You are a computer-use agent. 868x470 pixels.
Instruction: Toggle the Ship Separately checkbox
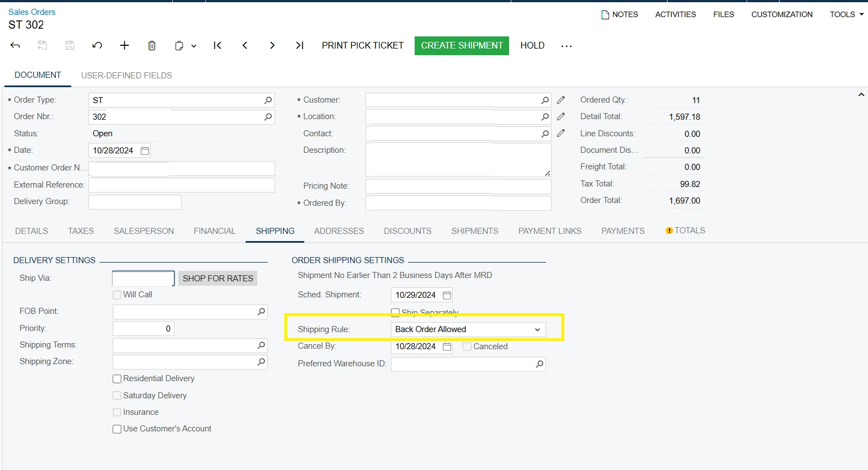[395, 312]
